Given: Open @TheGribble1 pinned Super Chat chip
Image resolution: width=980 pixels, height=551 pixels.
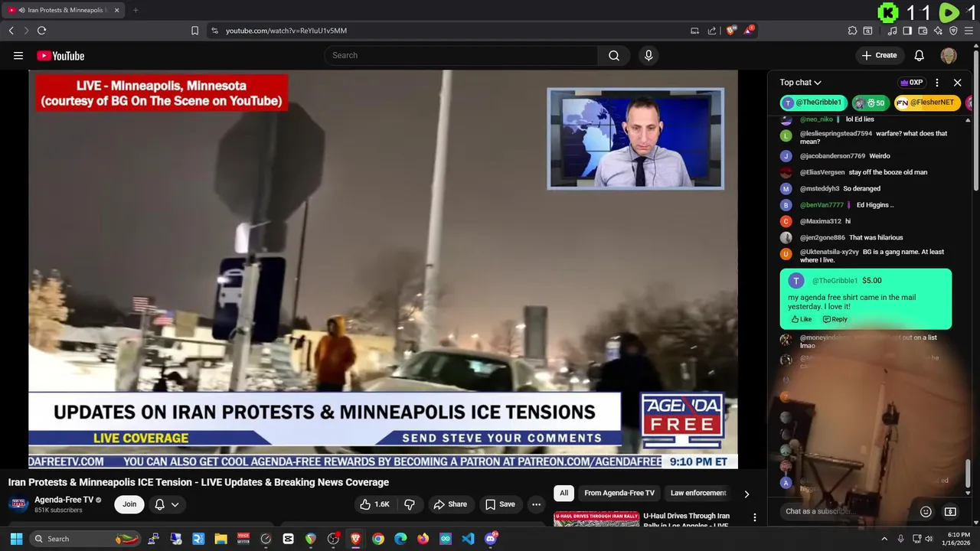Looking at the screenshot, I should [x=814, y=103].
